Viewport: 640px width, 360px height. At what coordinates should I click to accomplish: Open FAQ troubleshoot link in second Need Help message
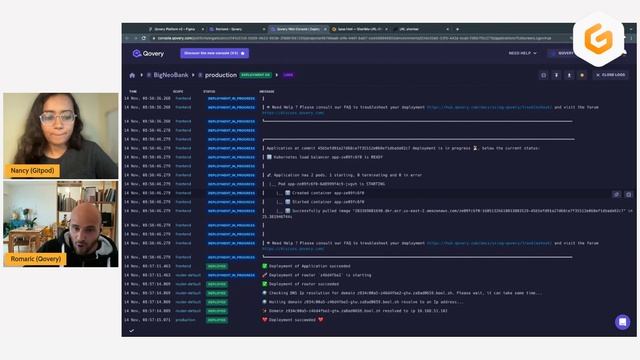[x=489, y=243]
